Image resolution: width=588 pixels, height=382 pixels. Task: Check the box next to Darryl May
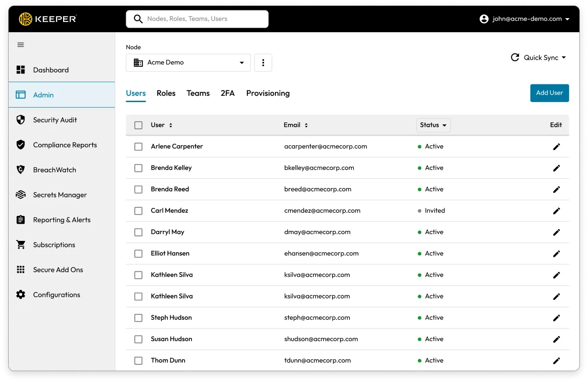click(138, 232)
